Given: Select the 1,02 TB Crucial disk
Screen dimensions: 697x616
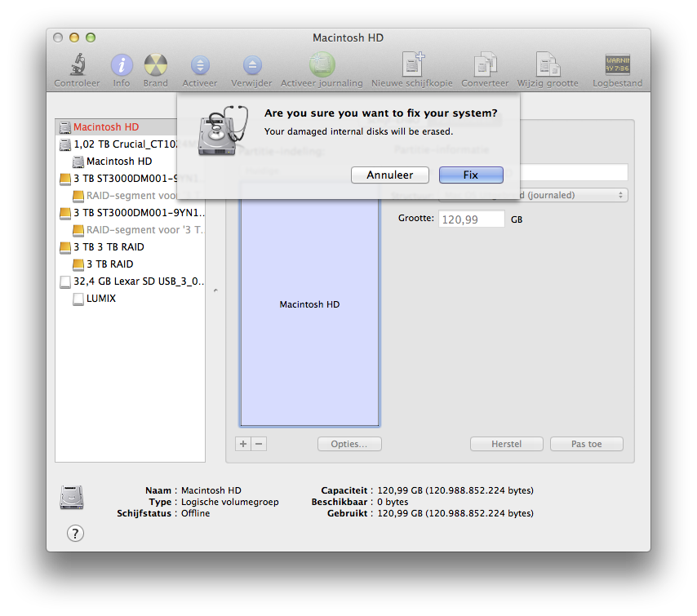Looking at the screenshot, I should pos(118,144).
